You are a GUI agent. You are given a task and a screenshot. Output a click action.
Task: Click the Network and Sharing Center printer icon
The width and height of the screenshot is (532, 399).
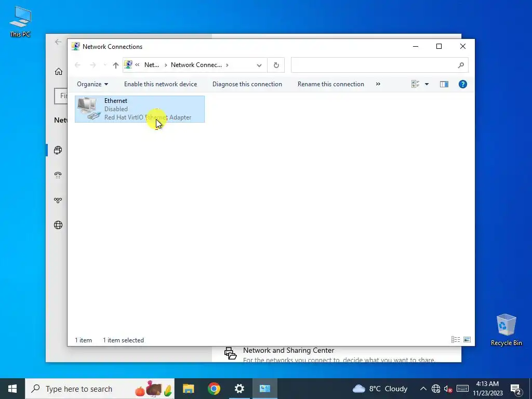(230, 353)
